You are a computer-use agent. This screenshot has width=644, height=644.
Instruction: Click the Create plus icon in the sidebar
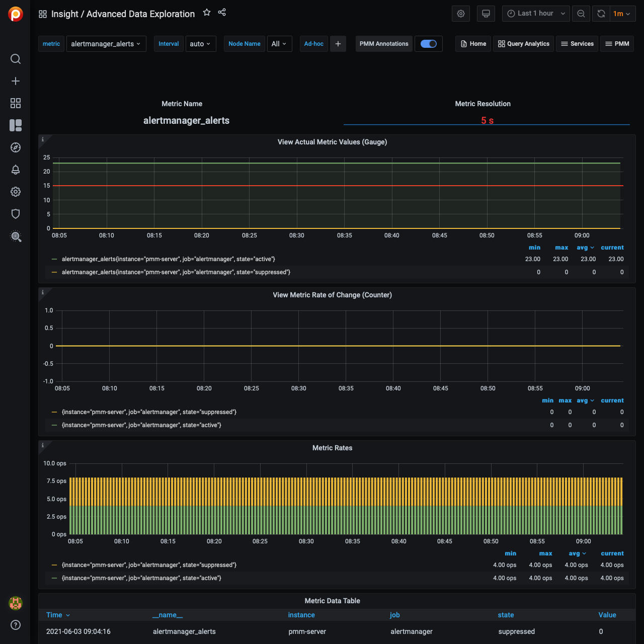pyautogui.click(x=16, y=81)
